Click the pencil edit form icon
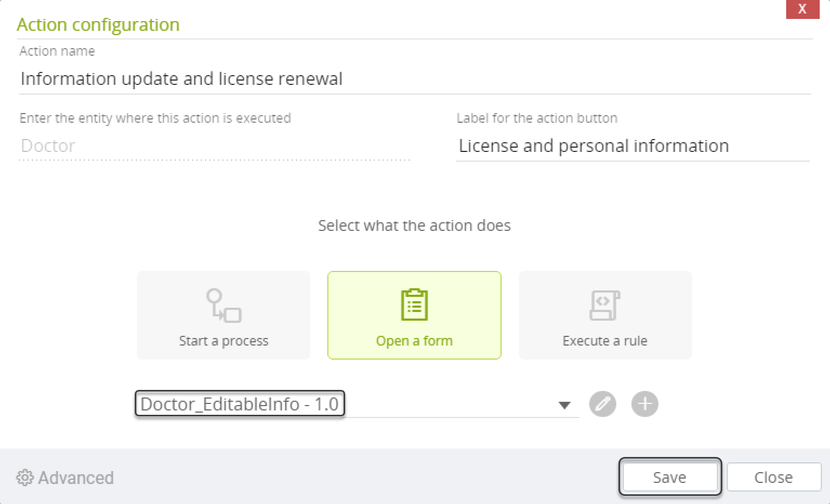The width and height of the screenshot is (830, 504). (602, 404)
